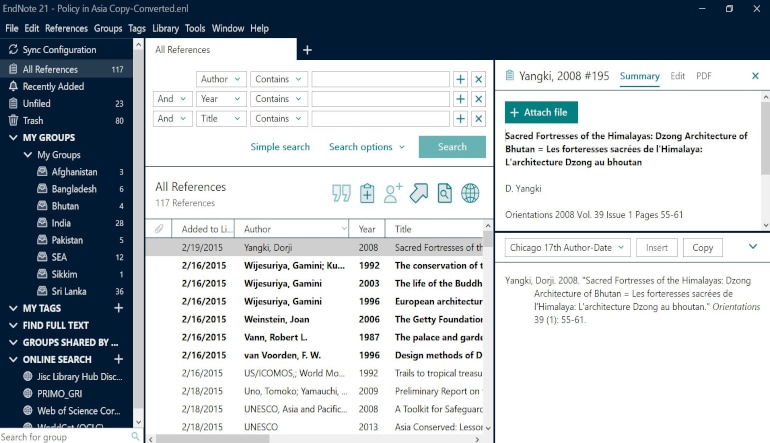
Task: Expand the citation preview chevron
Action: pos(753,247)
